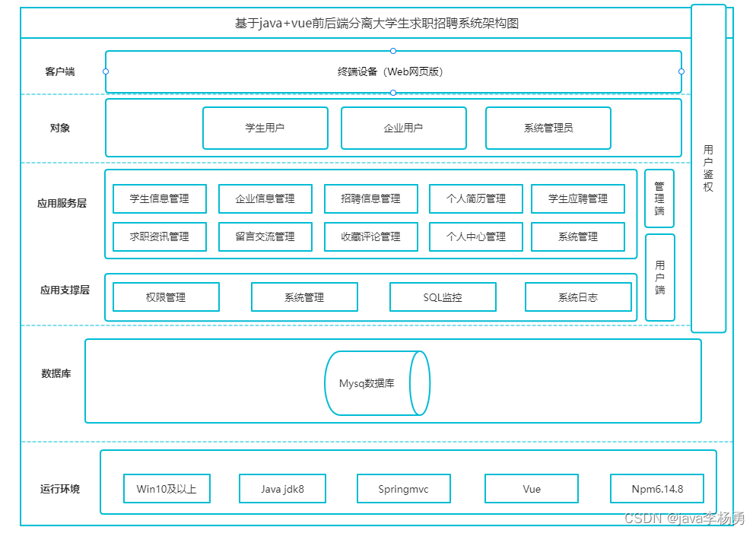The width and height of the screenshot is (756, 533).
Task: Select the SQL监控 box
Action: pos(443,297)
